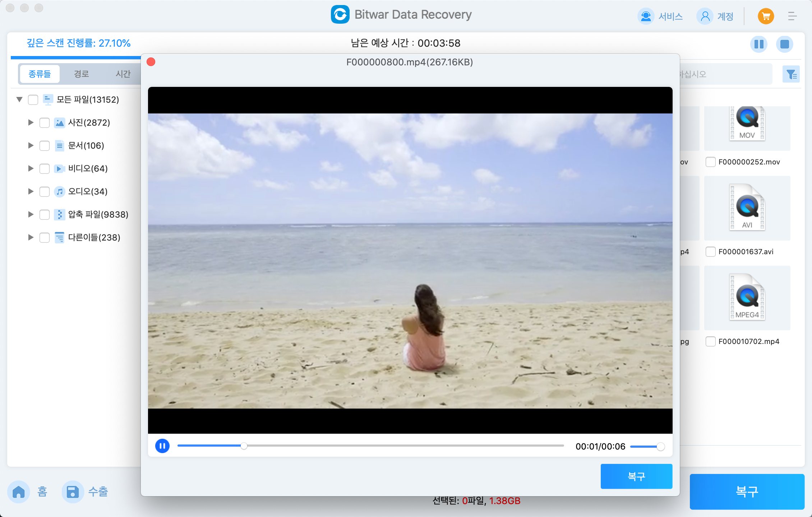Check the 사진(2872) checkbox
The image size is (812, 517).
(x=45, y=123)
